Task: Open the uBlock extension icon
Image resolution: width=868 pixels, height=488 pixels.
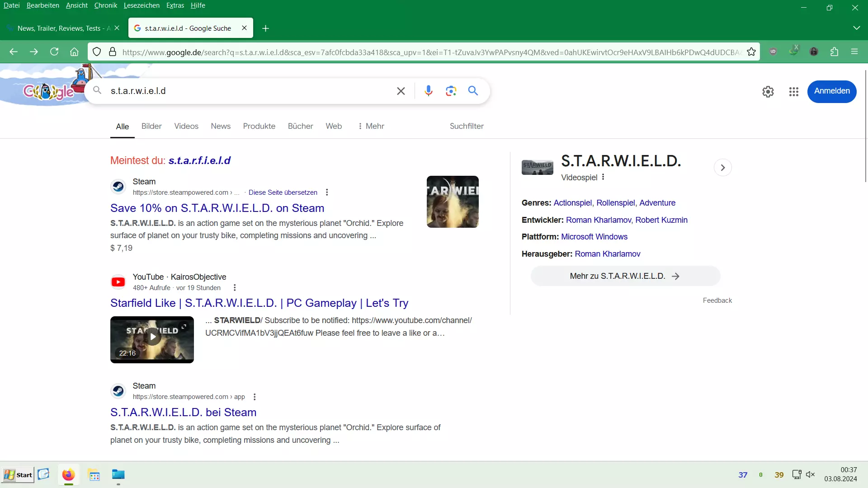Action: pos(773,52)
